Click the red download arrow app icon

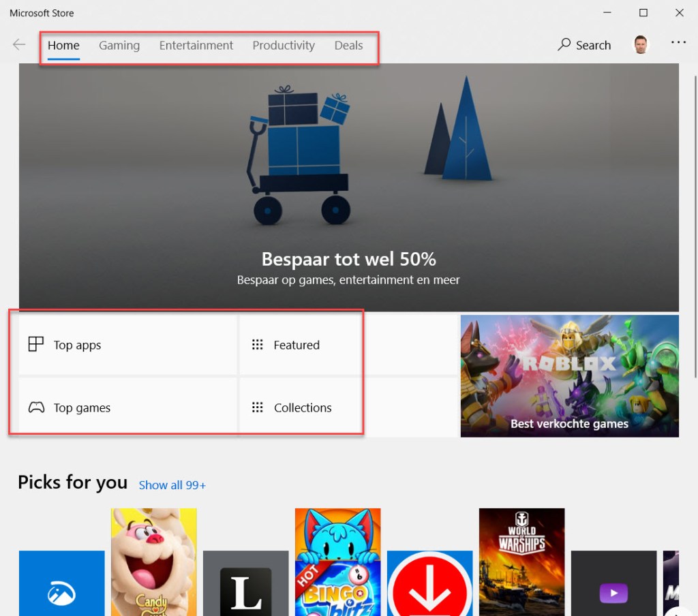[x=429, y=585]
